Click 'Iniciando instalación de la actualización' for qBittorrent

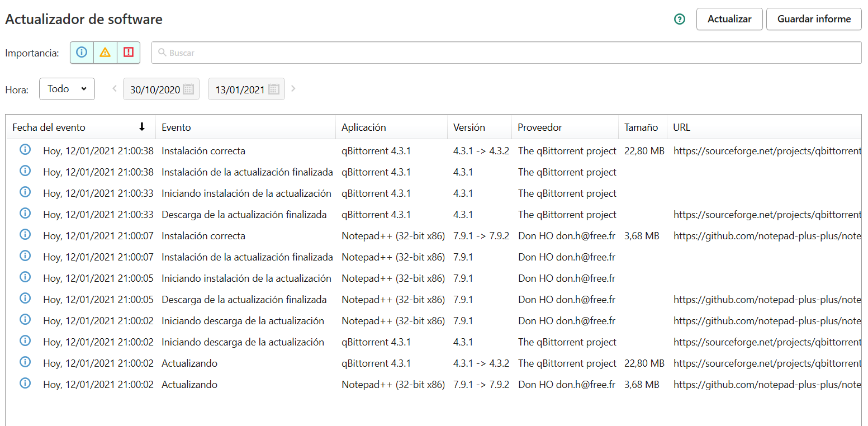coord(246,193)
